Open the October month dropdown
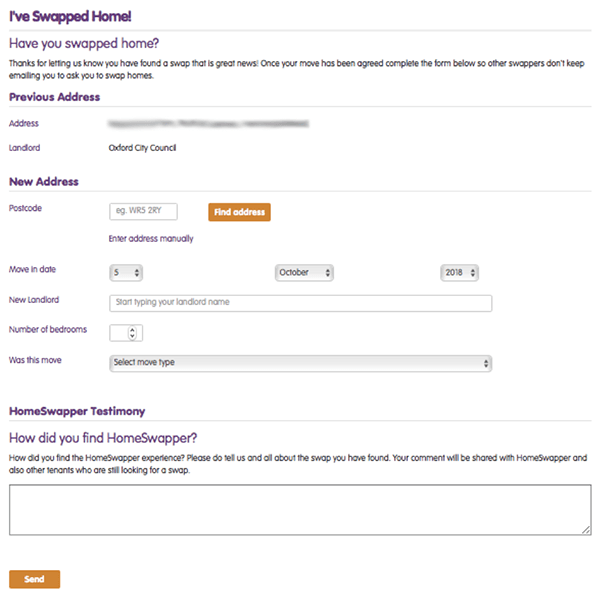This screenshot has width=600, height=597. coord(304,273)
